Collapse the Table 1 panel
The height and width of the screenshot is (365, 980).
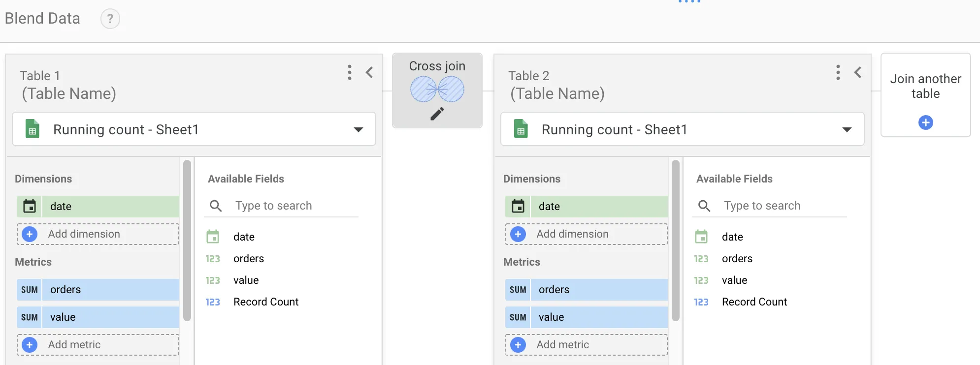[x=369, y=72]
